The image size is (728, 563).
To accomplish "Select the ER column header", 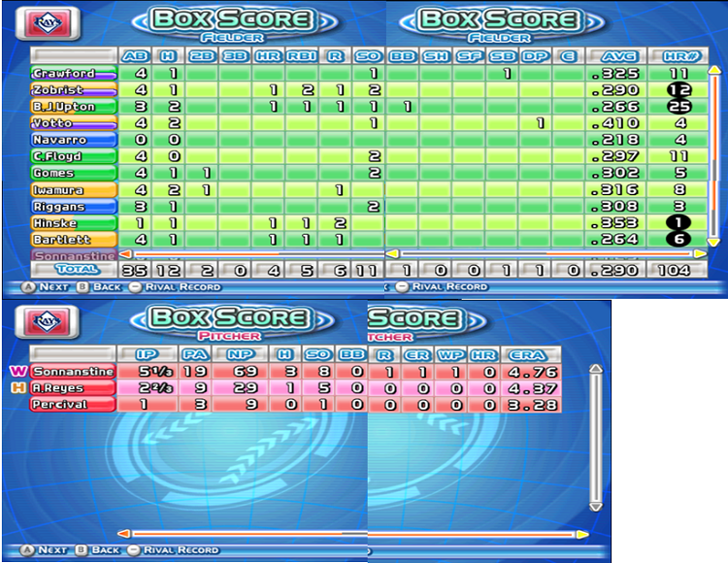I will (417, 355).
